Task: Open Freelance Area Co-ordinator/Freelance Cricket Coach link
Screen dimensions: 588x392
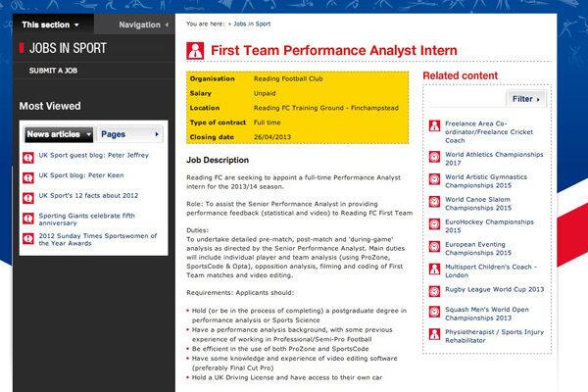Action: [x=489, y=132]
